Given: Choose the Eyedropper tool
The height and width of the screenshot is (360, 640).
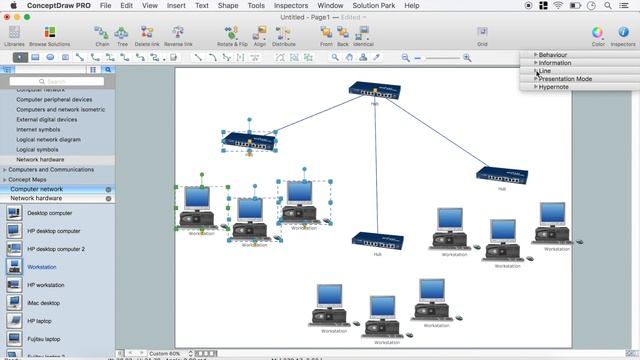Looking at the screenshot, I should pos(377,58).
